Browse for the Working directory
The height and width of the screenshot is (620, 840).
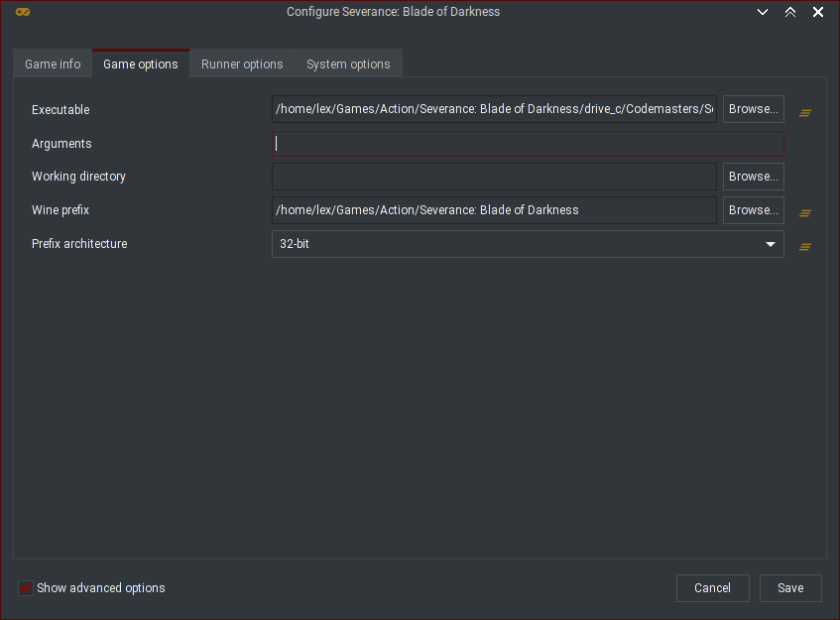(x=753, y=177)
